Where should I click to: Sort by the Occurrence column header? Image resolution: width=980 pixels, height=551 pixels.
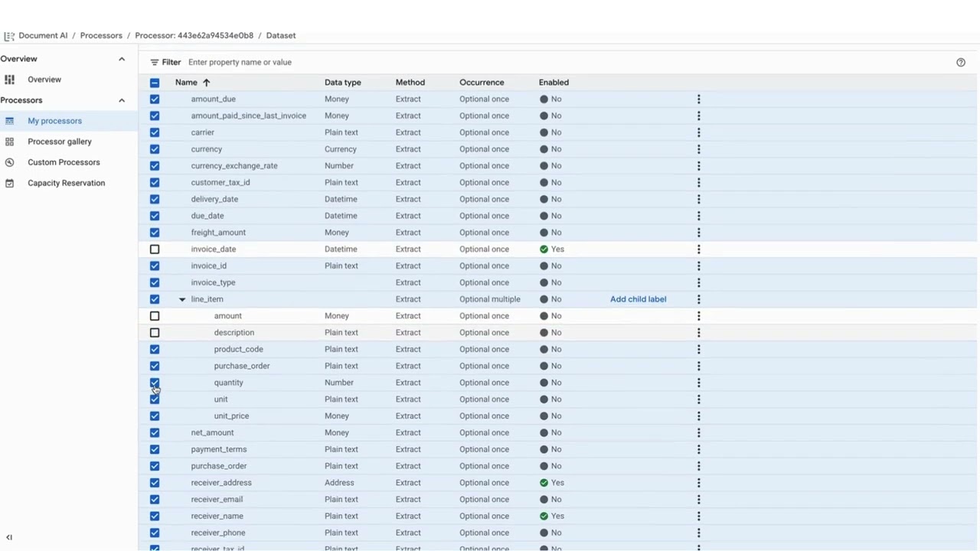pos(482,82)
